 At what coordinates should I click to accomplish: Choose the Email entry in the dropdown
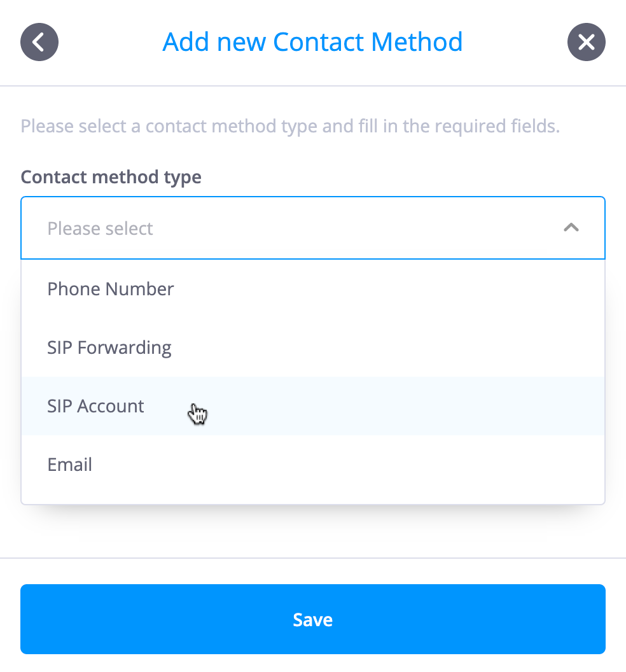[313, 465]
